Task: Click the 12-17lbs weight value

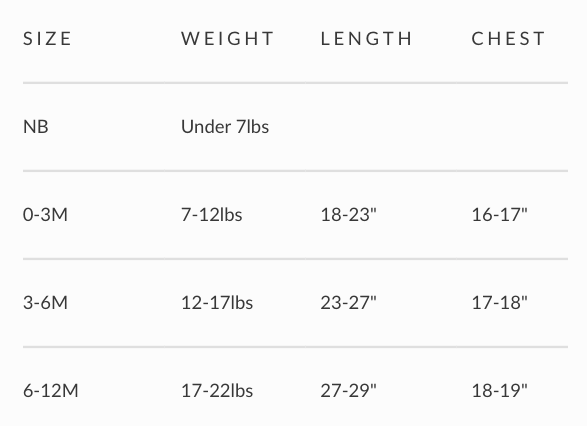Action: [217, 303]
